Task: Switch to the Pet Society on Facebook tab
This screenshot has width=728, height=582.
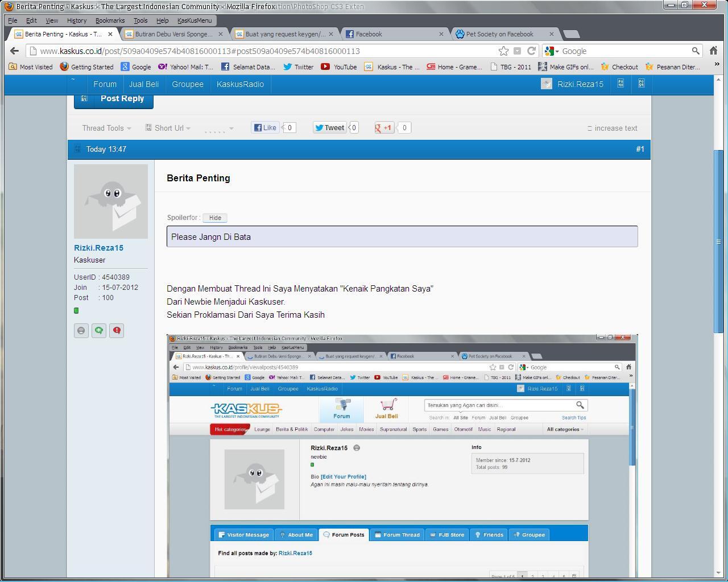Action: pos(504,34)
